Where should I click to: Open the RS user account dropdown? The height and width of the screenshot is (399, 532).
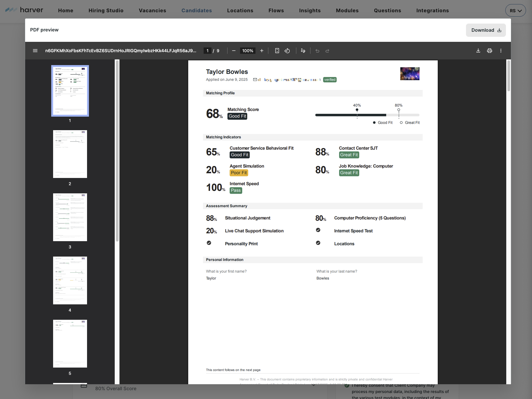point(515,10)
